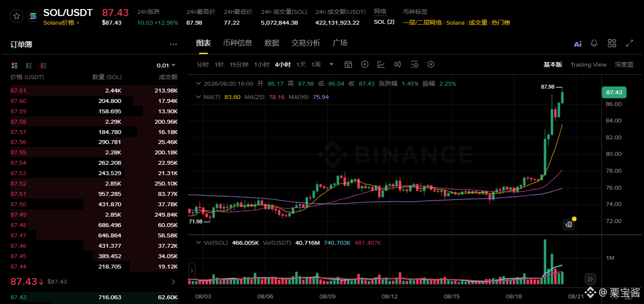This screenshot has height=304, width=644.
Task: Switch chart to 基本版 mode
Action: [x=553, y=64]
